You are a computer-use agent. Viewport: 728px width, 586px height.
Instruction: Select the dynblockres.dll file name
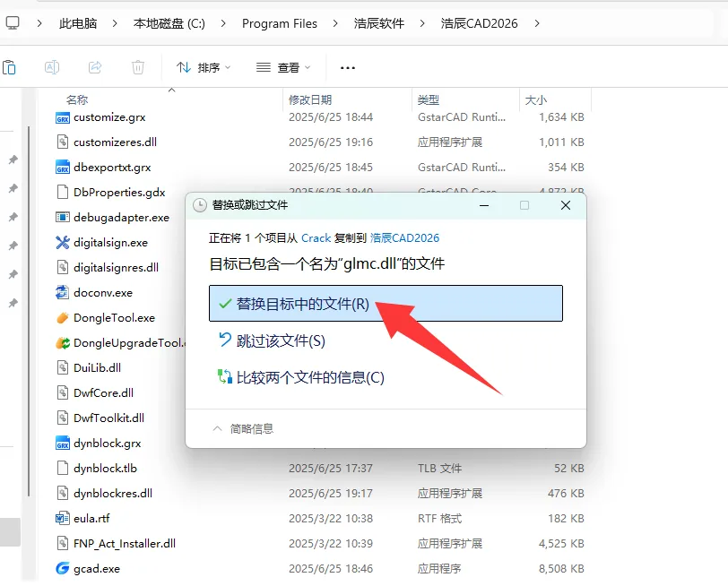coord(113,493)
